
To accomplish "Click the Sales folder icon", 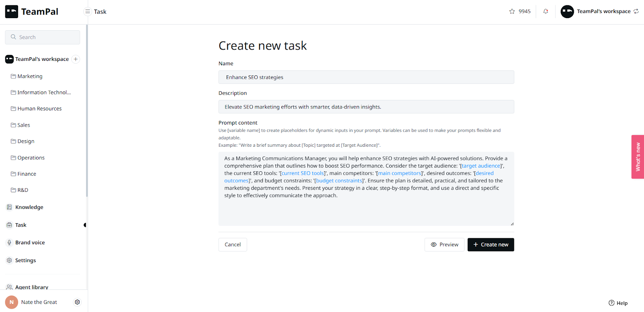I will coord(13,125).
